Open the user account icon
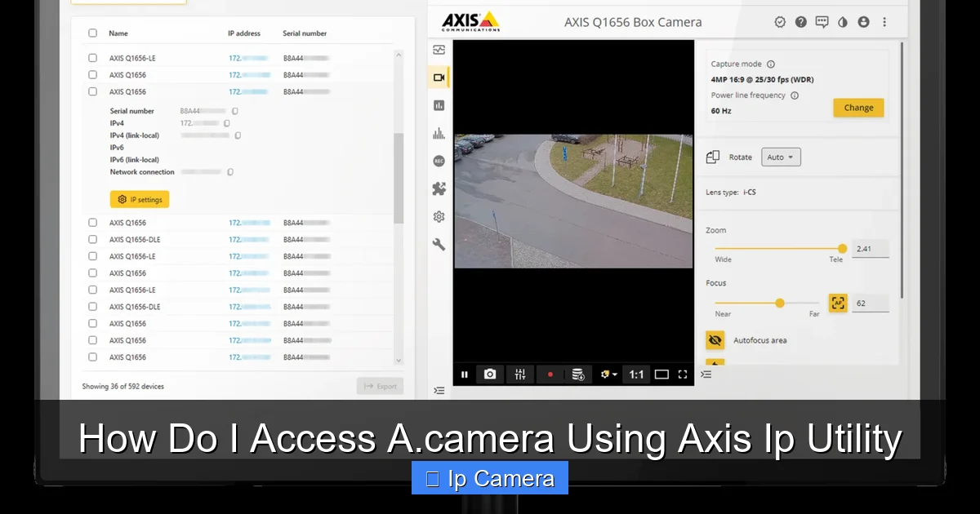The height and width of the screenshot is (514, 980). pos(864,22)
